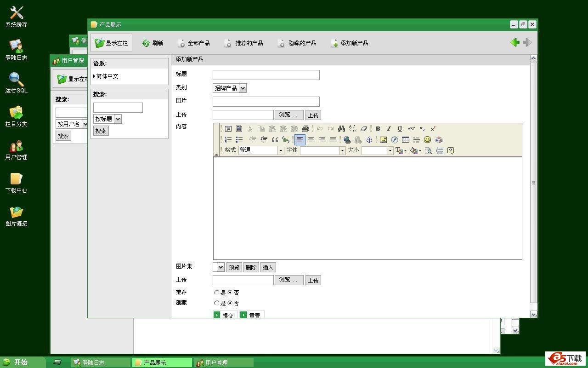The height and width of the screenshot is (368, 588).
Task: Click the Print icon in the editor toolbar
Action: pos(305,129)
